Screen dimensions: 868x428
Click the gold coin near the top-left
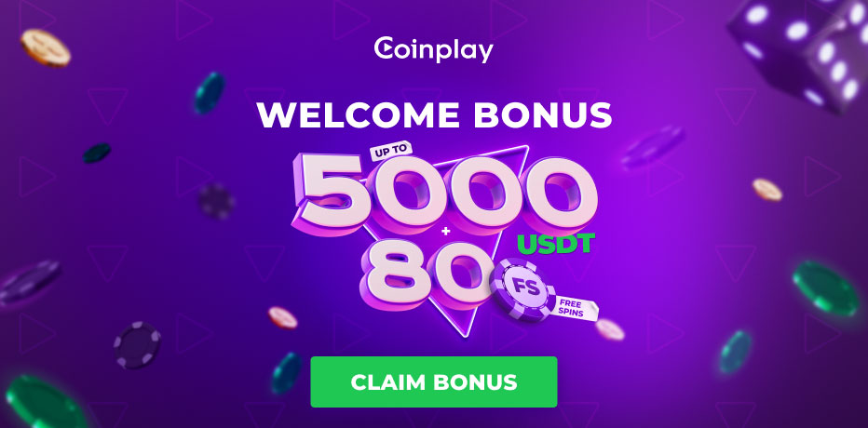tap(46, 48)
